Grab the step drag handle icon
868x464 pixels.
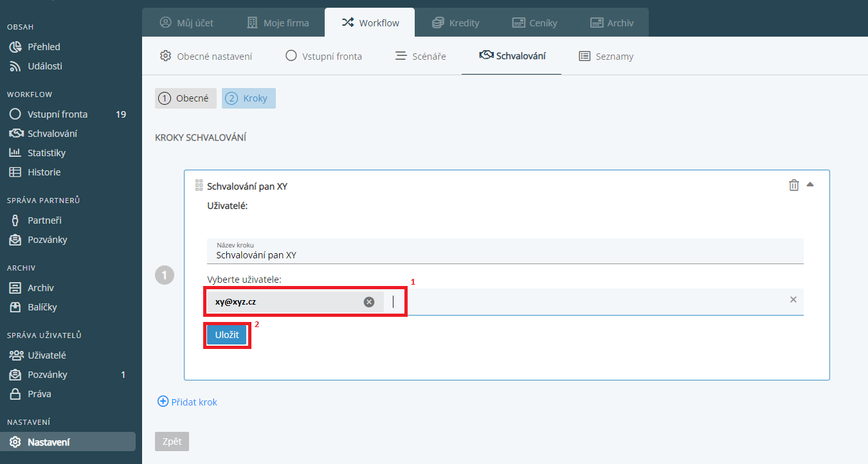[199, 186]
